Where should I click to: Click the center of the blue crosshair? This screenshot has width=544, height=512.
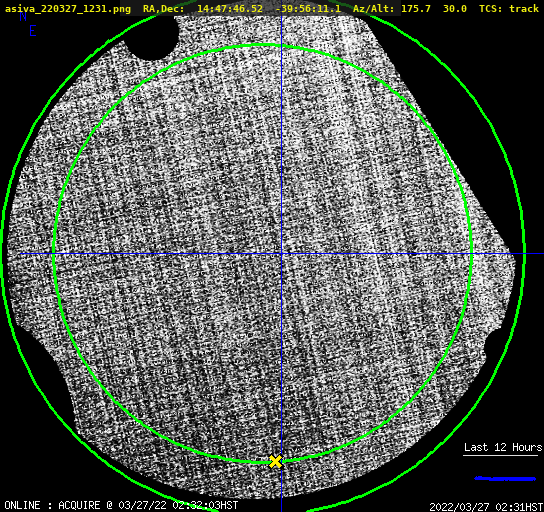[281, 254]
